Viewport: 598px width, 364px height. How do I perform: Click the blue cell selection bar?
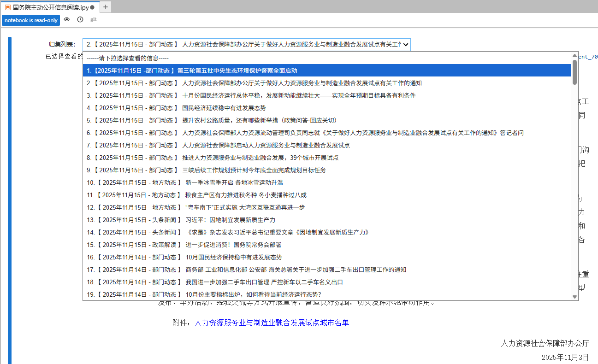(10, 200)
